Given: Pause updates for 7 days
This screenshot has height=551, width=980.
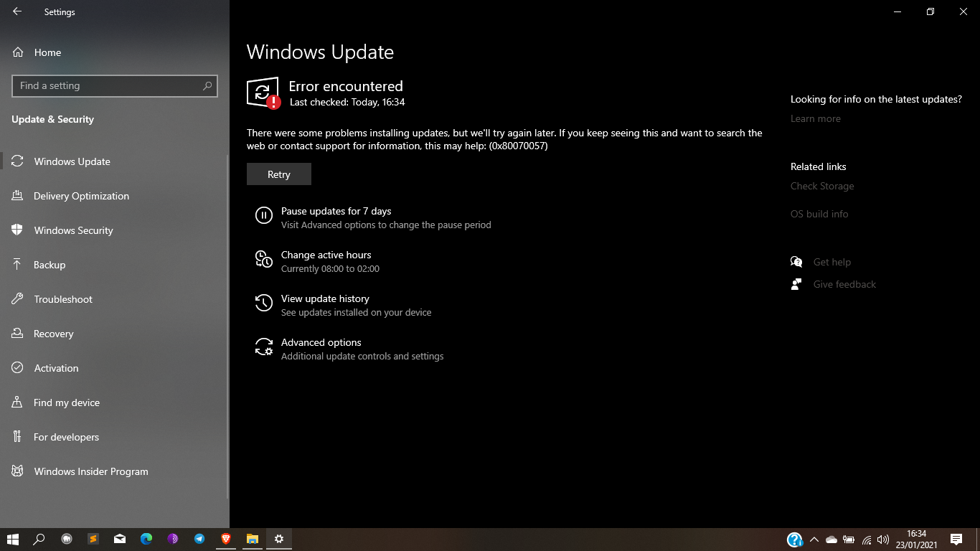Looking at the screenshot, I should coord(336,211).
